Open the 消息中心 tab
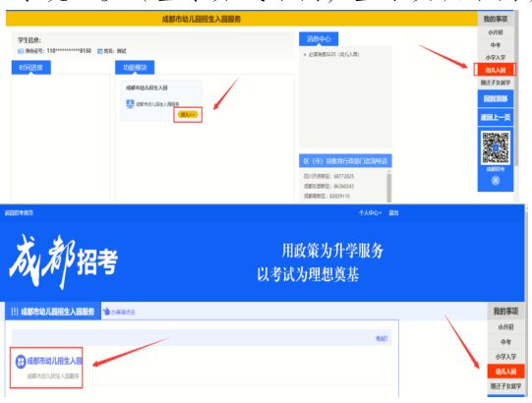This screenshot has width=532, height=403. [319, 38]
